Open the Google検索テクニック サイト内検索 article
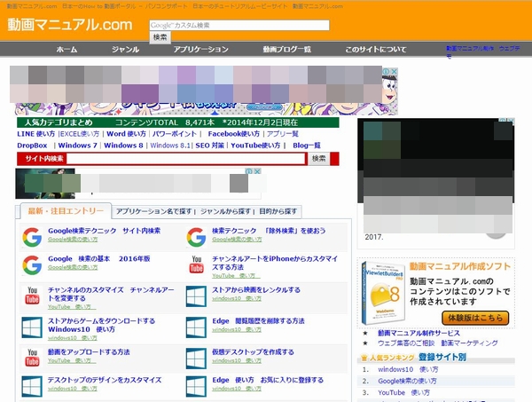 [x=104, y=231]
